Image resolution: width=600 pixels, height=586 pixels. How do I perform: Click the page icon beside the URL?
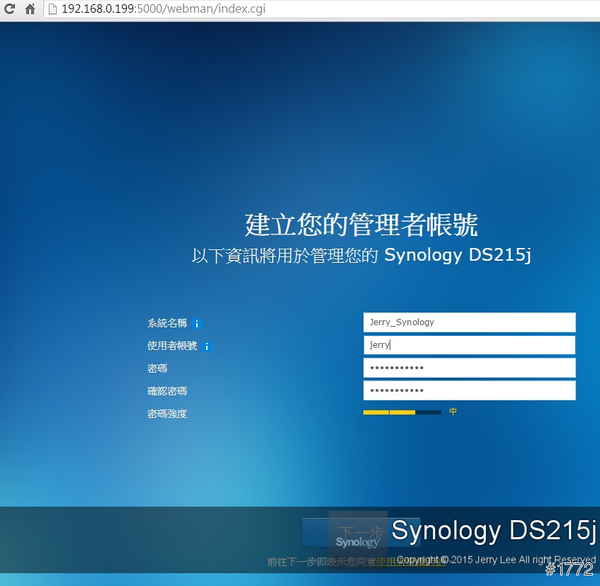tap(53, 9)
